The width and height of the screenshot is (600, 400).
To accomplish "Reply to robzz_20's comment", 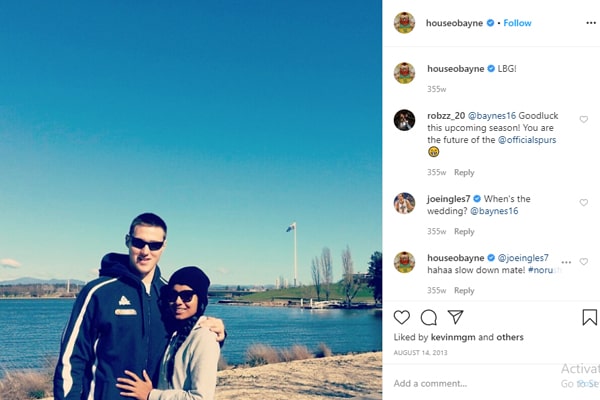I will tap(464, 173).
